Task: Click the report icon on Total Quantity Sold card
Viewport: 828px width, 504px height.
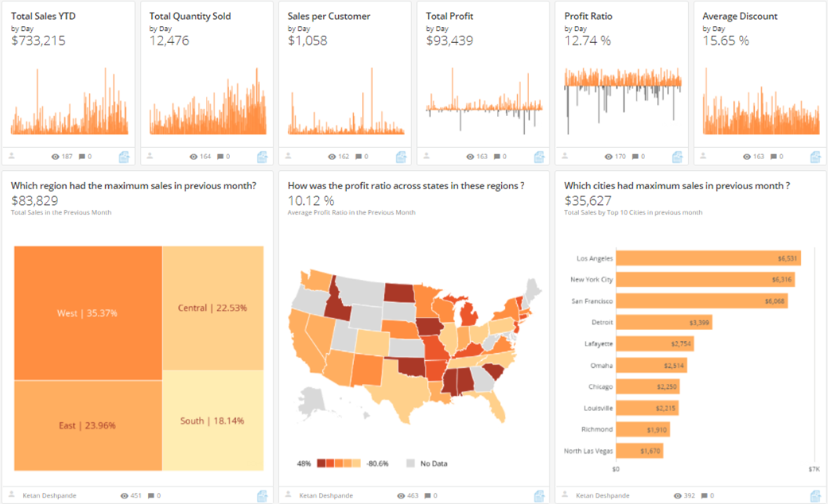Action: coord(262,157)
